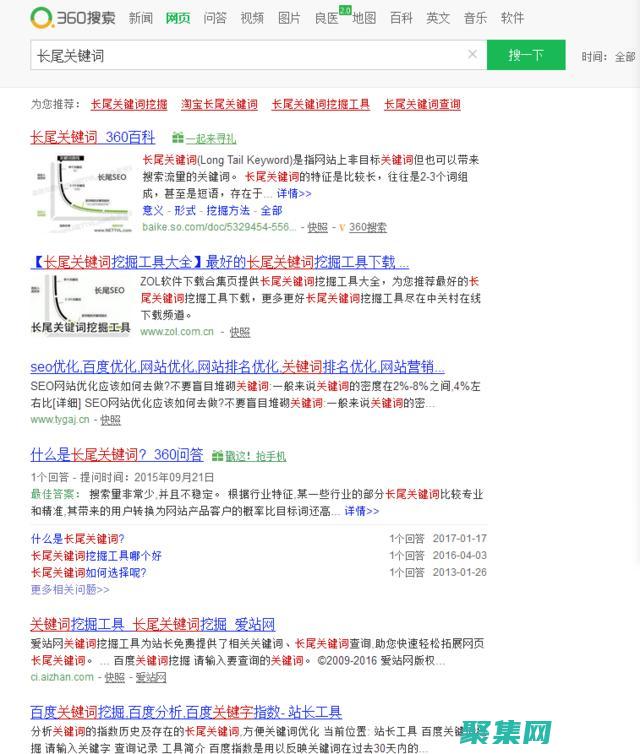The width and height of the screenshot is (640, 754).
Task: Click the gift icon beside 戳这！抢手机
Action: (x=217, y=456)
